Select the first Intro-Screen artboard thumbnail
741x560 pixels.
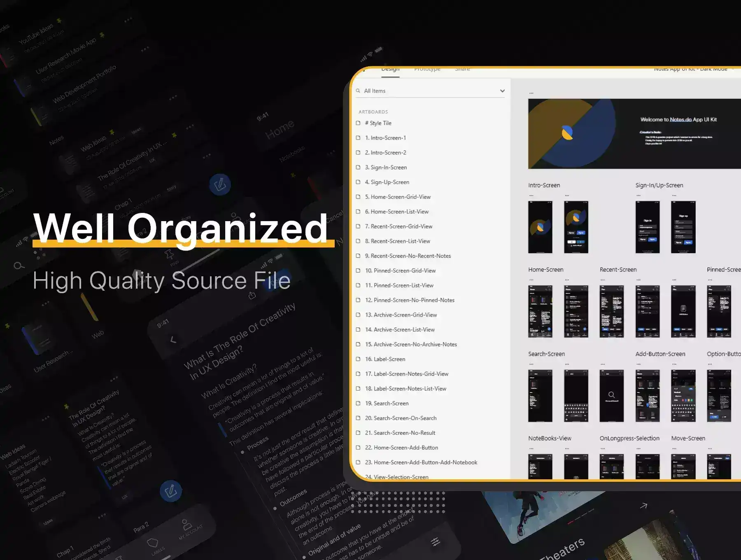[540, 227]
